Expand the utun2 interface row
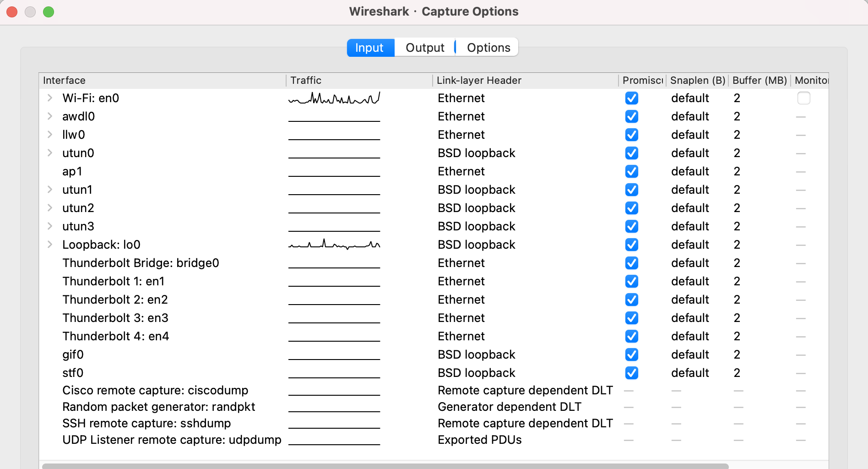 point(50,208)
